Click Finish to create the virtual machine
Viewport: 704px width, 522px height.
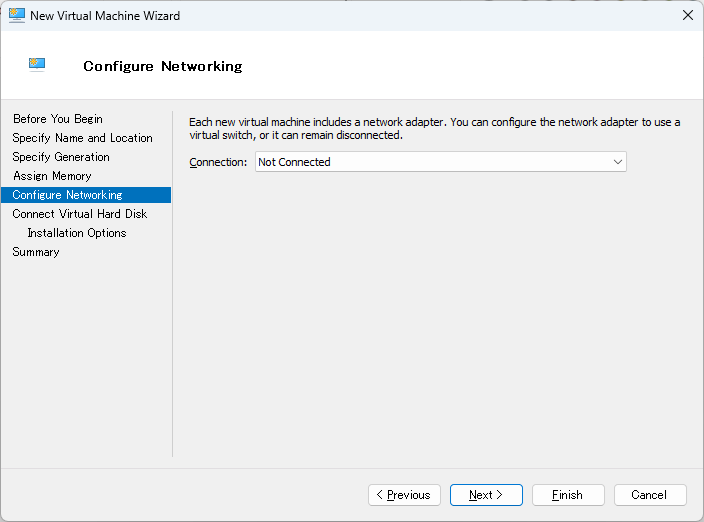[x=568, y=495]
